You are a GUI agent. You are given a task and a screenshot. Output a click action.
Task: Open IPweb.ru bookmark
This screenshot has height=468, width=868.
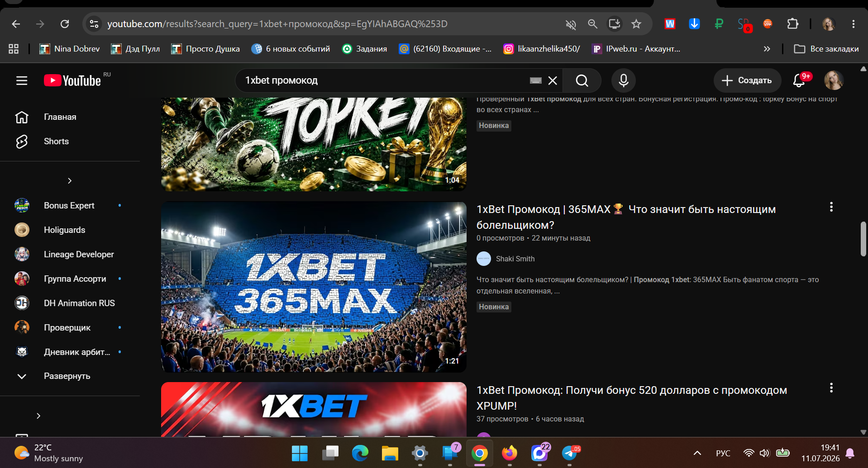coord(636,49)
